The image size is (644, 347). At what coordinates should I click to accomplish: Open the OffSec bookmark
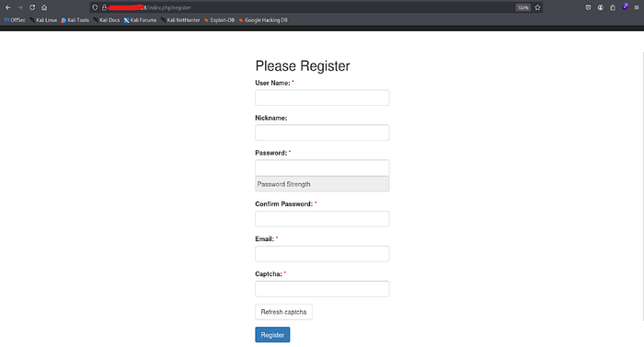coord(15,19)
